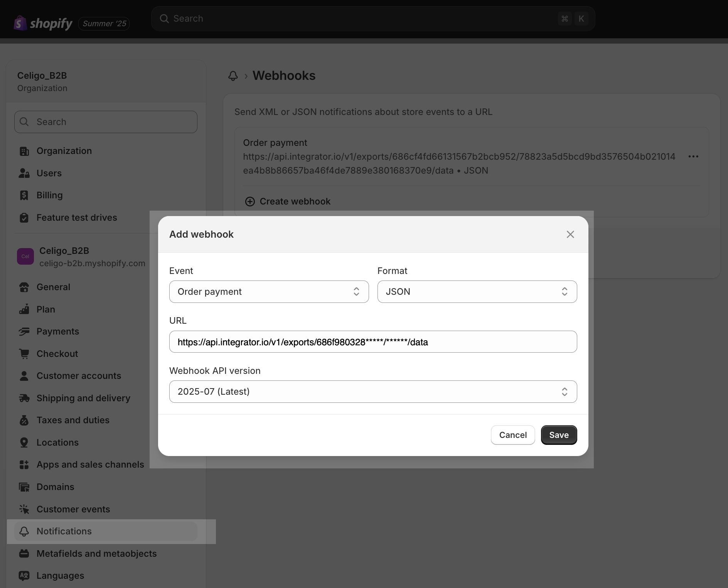Image resolution: width=728 pixels, height=588 pixels.
Task: Click the plus icon for Create webhook
Action: point(250,201)
